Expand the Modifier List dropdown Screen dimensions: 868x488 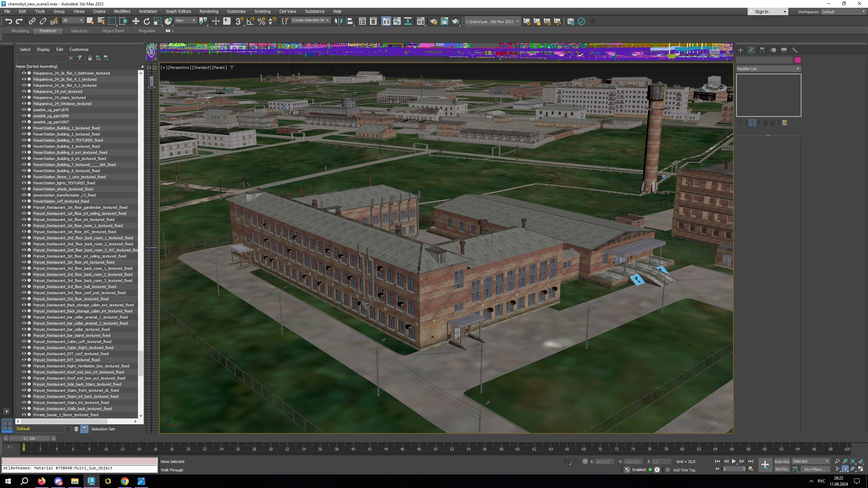coord(768,69)
